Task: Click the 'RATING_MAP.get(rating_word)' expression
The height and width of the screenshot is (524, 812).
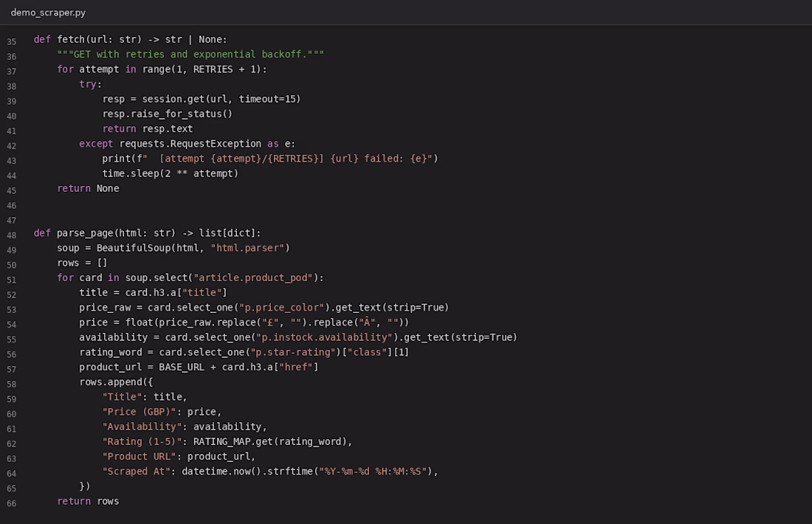Action: tap(269, 442)
